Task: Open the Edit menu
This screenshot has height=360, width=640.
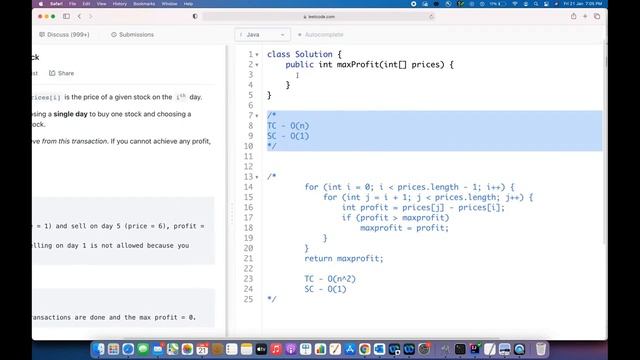Action: click(x=86, y=4)
